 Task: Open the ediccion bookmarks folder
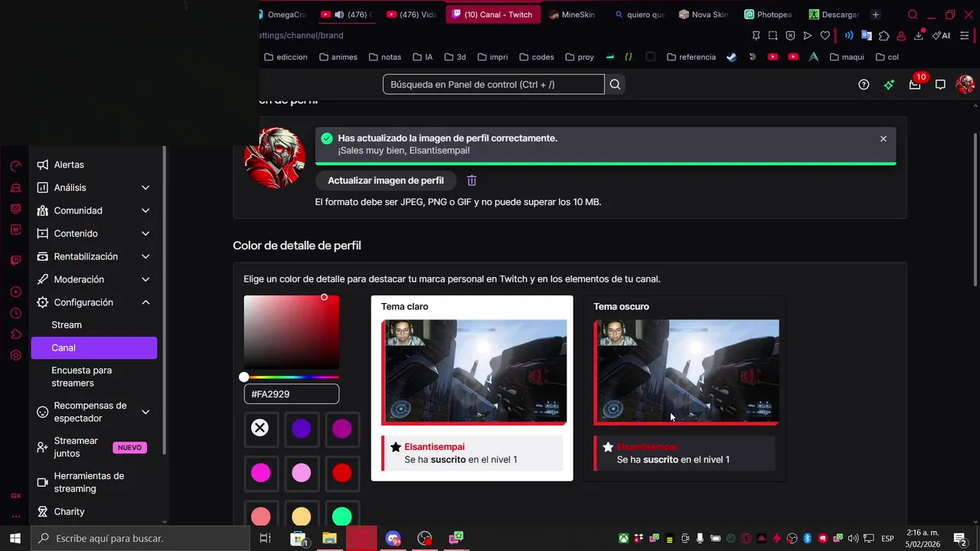(286, 57)
